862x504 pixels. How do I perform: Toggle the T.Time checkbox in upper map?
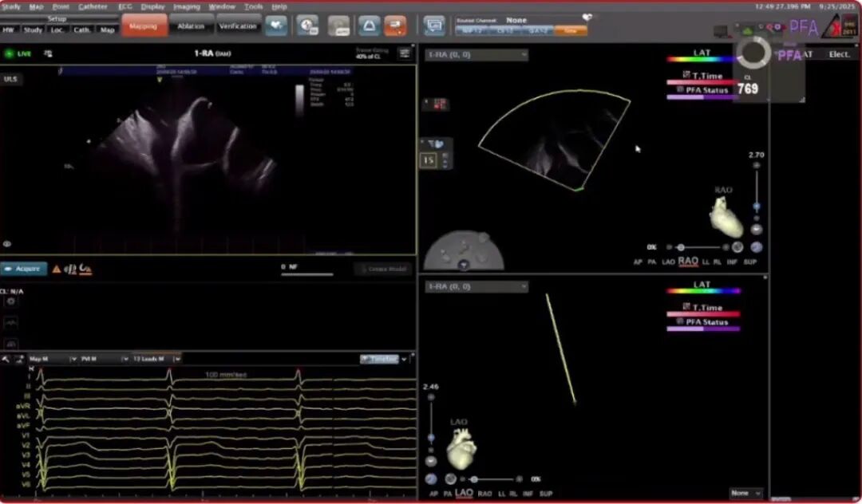pyautogui.click(x=686, y=76)
